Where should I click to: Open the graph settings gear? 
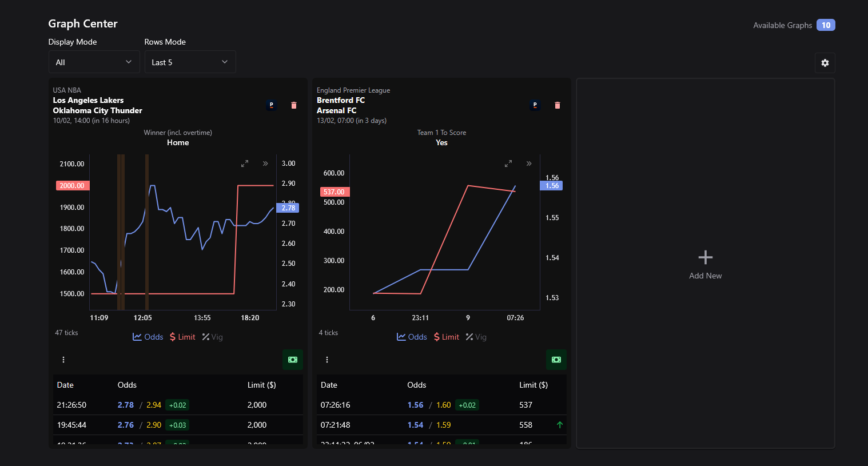[825, 63]
